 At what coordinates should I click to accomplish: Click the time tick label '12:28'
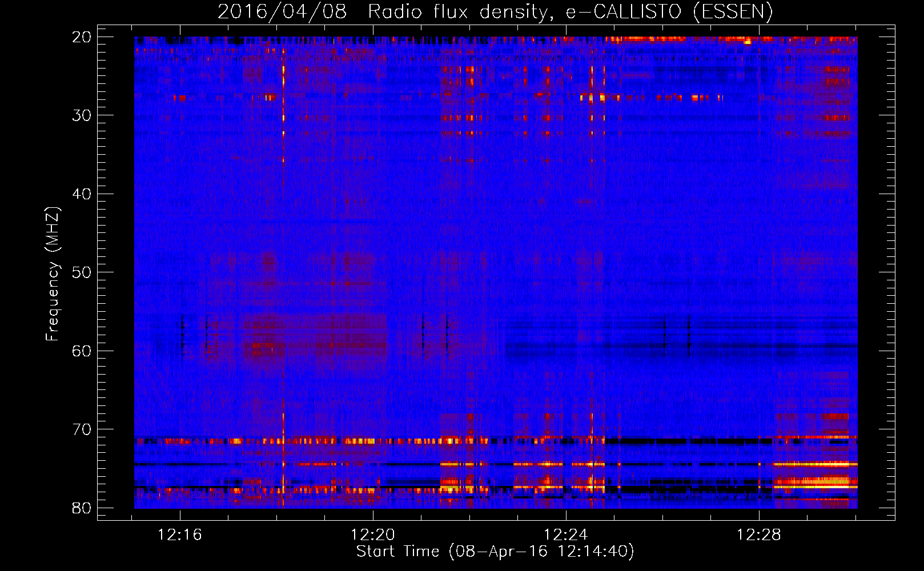tap(759, 535)
